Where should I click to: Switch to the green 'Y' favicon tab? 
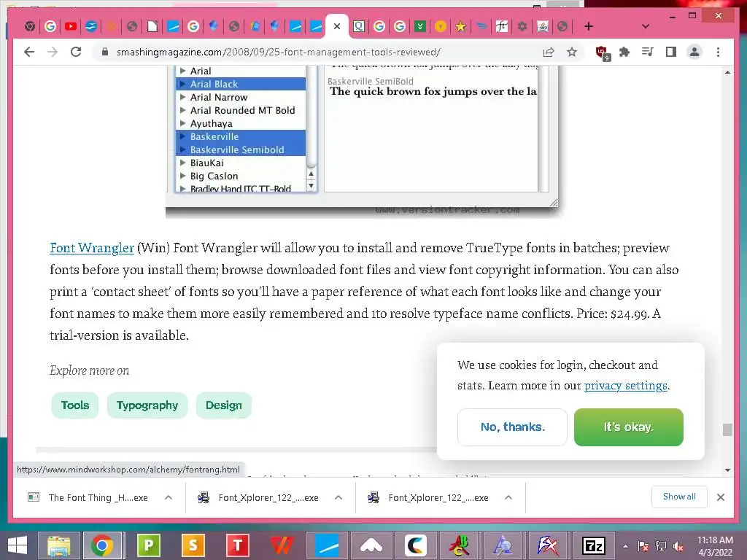[x=419, y=26]
